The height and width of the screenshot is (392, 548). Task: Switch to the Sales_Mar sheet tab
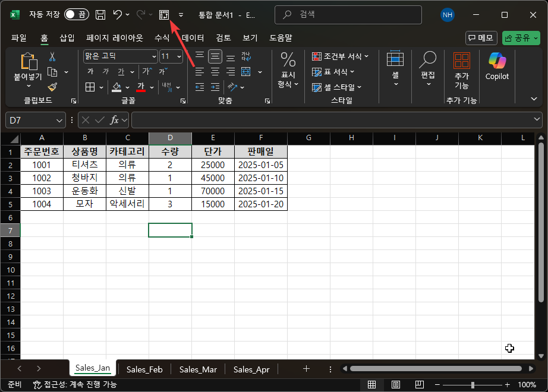[x=198, y=369]
